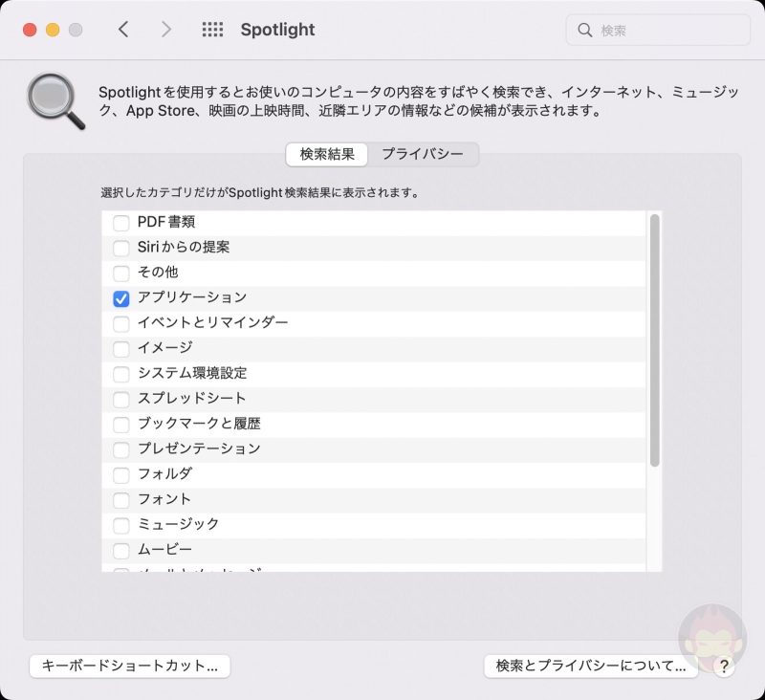Screen dimensions: 765x700
Task: Open help via the question mark button
Action: click(x=724, y=667)
